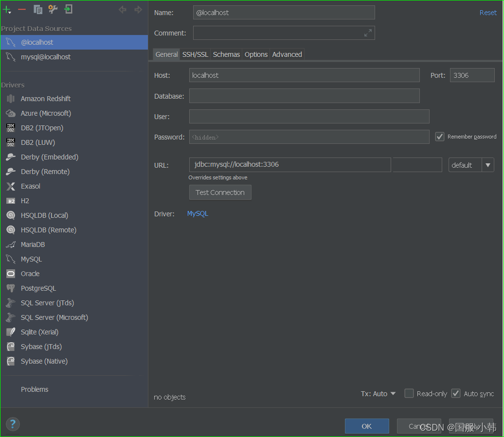This screenshot has height=437, width=504.
Task: Open the Tx: Auto dropdown
Action: tap(378, 394)
